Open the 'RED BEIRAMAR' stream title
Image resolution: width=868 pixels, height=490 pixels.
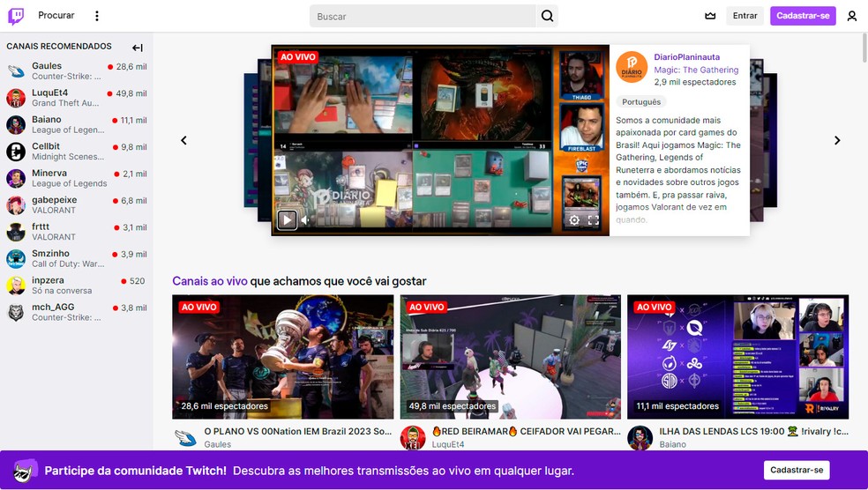pyautogui.click(x=526, y=431)
